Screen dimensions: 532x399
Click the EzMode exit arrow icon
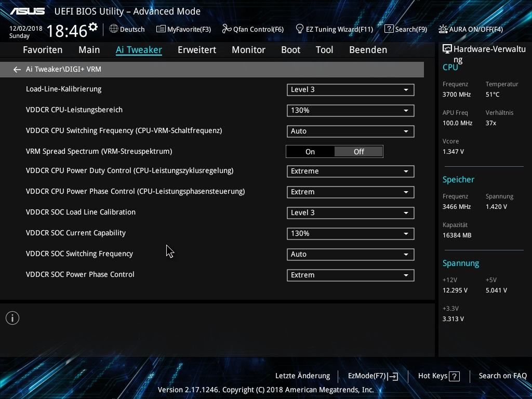point(393,376)
